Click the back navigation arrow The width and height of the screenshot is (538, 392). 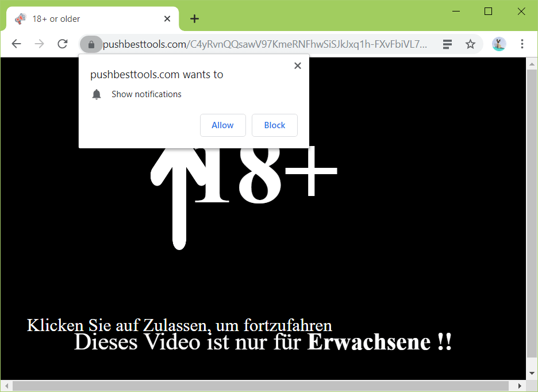click(16, 44)
